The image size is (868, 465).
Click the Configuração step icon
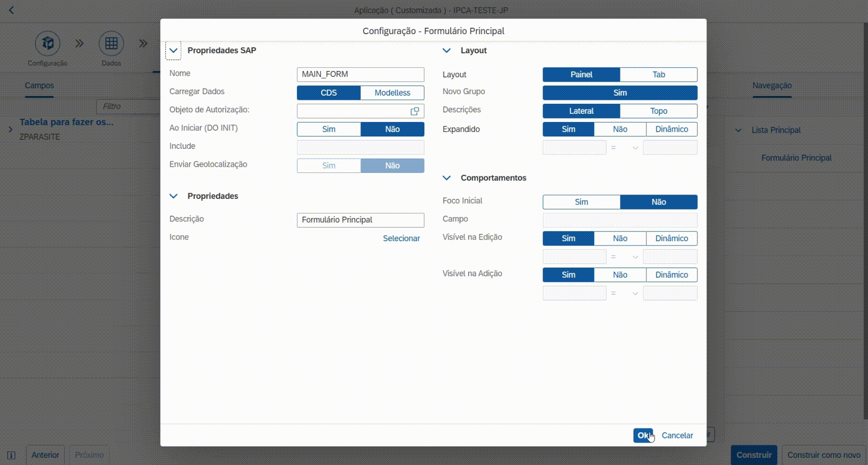pos(47,44)
